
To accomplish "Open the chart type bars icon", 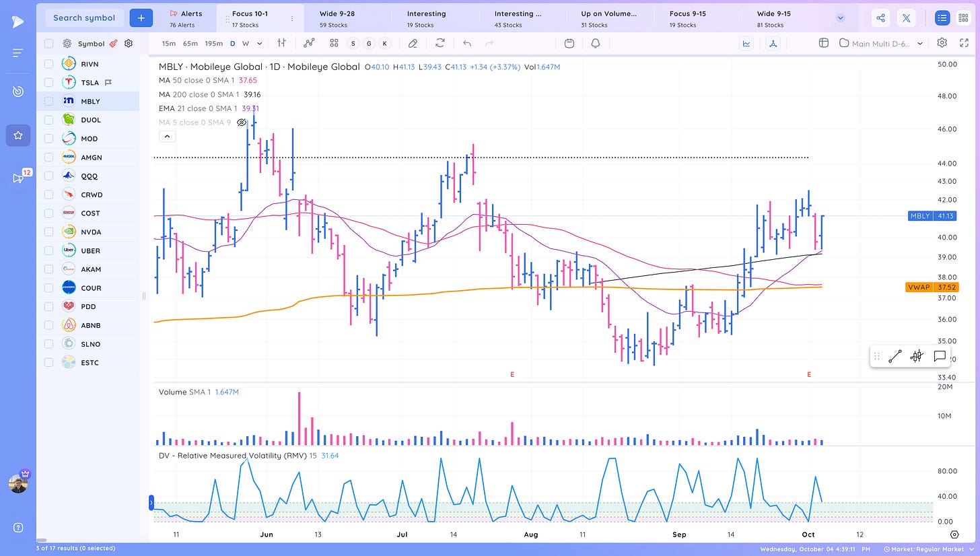I will (282, 43).
